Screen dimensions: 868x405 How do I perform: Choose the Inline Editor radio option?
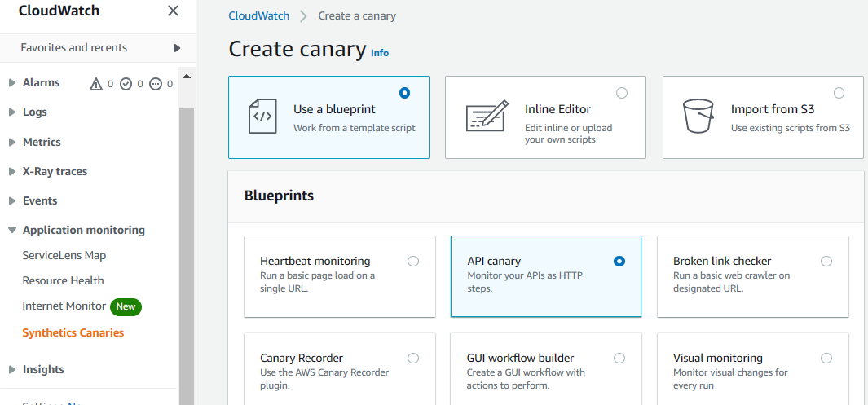[x=622, y=93]
